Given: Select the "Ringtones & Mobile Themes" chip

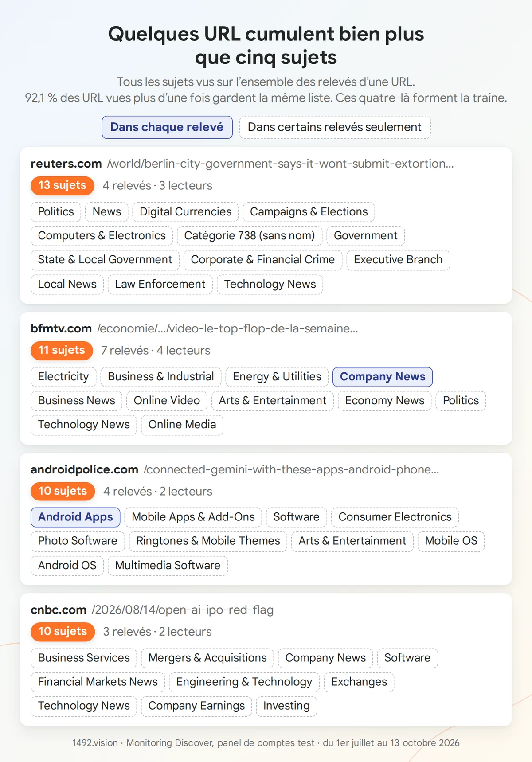Looking at the screenshot, I should pyautogui.click(x=208, y=541).
